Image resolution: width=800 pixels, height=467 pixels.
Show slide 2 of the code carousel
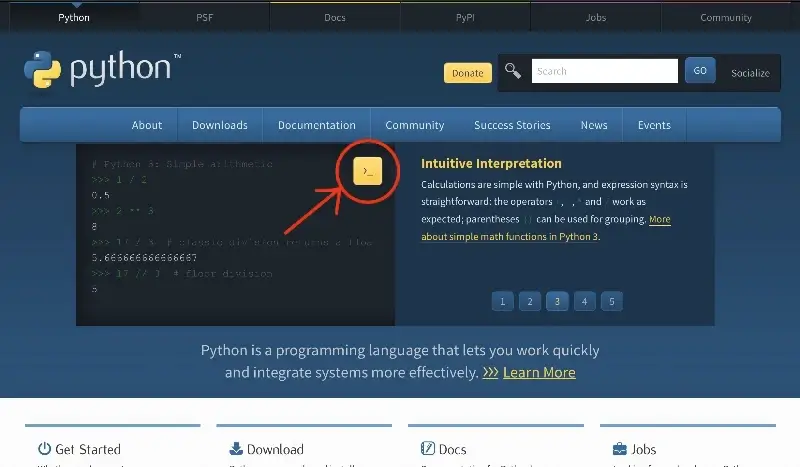click(x=530, y=302)
